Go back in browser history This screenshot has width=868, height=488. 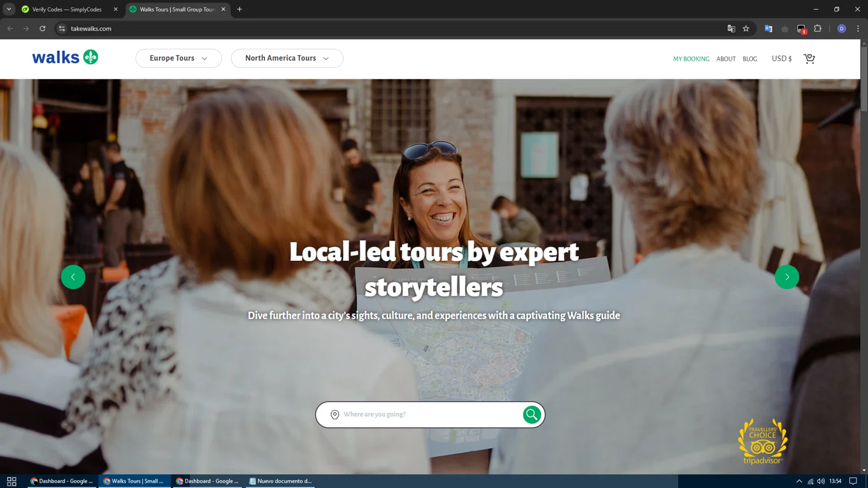(x=10, y=28)
